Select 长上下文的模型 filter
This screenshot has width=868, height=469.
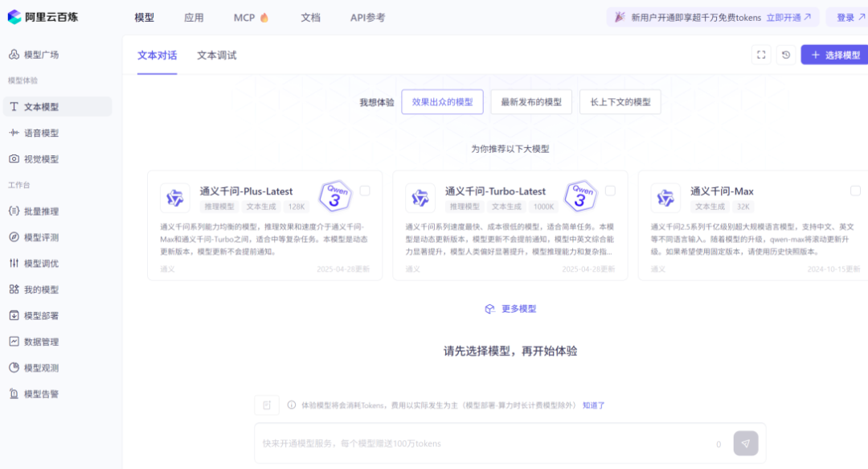pyautogui.click(x=620, y=102)
